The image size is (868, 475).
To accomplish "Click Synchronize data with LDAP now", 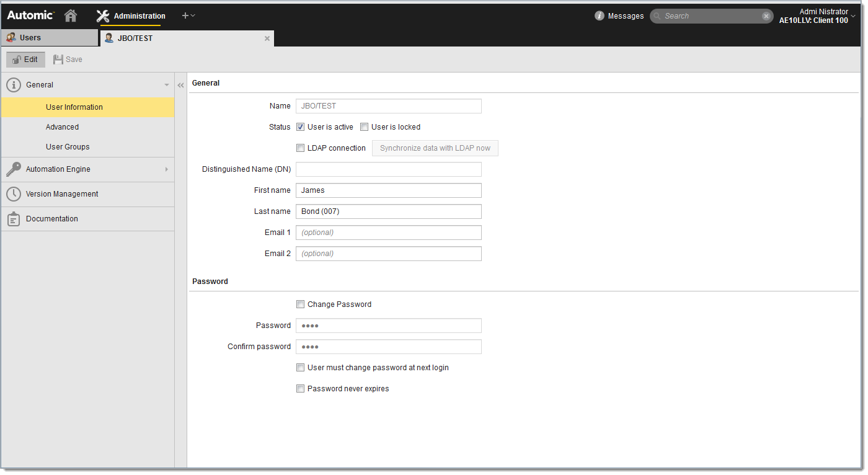I will [x=435, y=148].
